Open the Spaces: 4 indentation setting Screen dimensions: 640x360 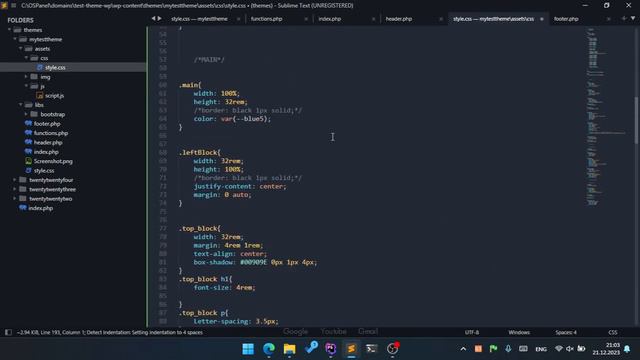click(566, 332)
